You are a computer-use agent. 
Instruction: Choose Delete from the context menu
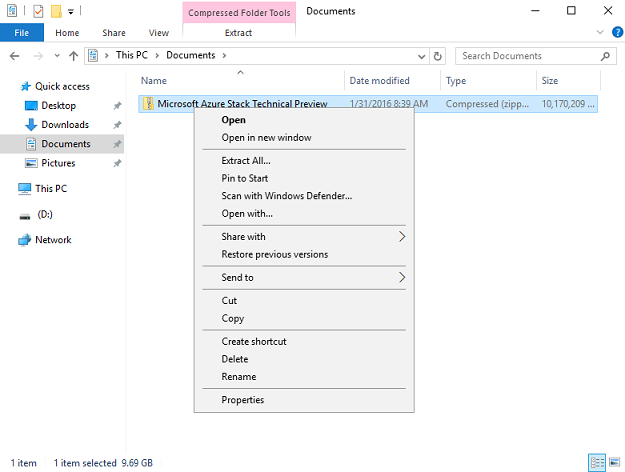304,359
